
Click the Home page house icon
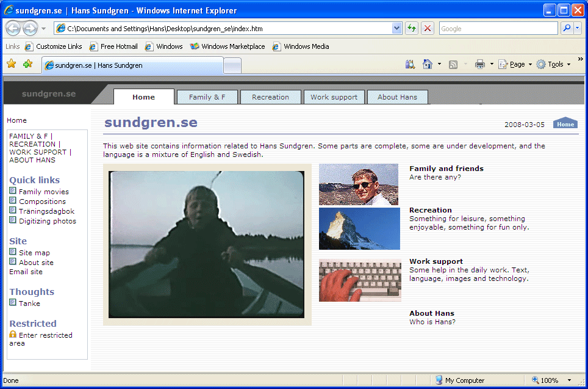point(428,64)
